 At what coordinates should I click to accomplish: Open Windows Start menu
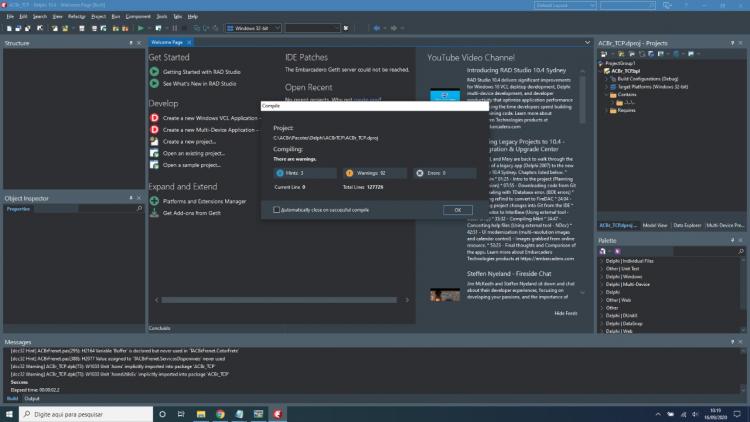pos(9,414)
